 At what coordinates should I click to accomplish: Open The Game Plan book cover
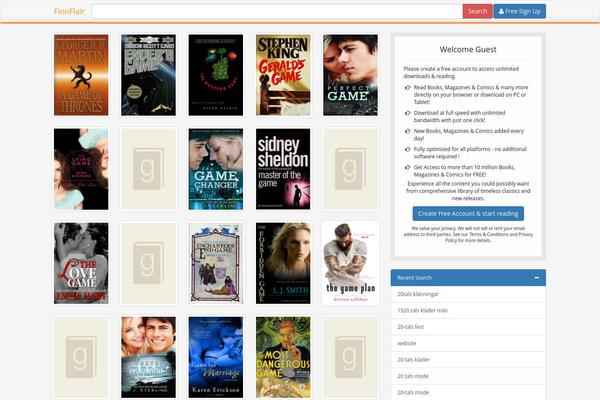[351, 263]
